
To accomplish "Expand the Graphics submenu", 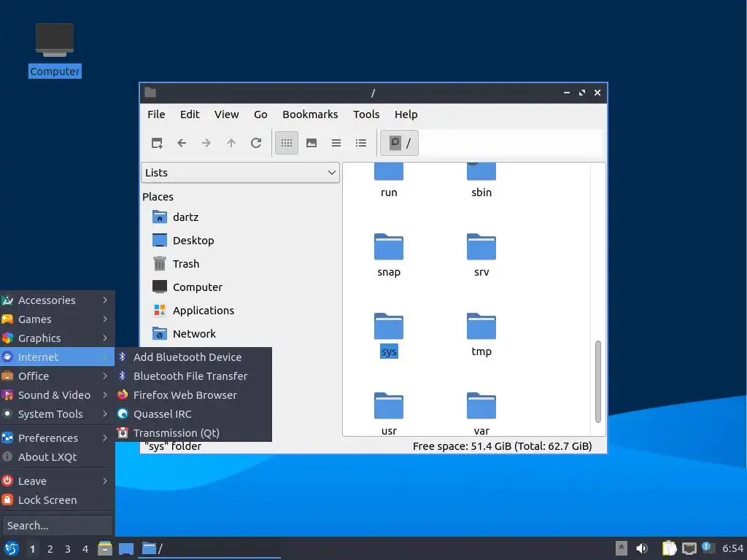I will [x=57, y=338].
